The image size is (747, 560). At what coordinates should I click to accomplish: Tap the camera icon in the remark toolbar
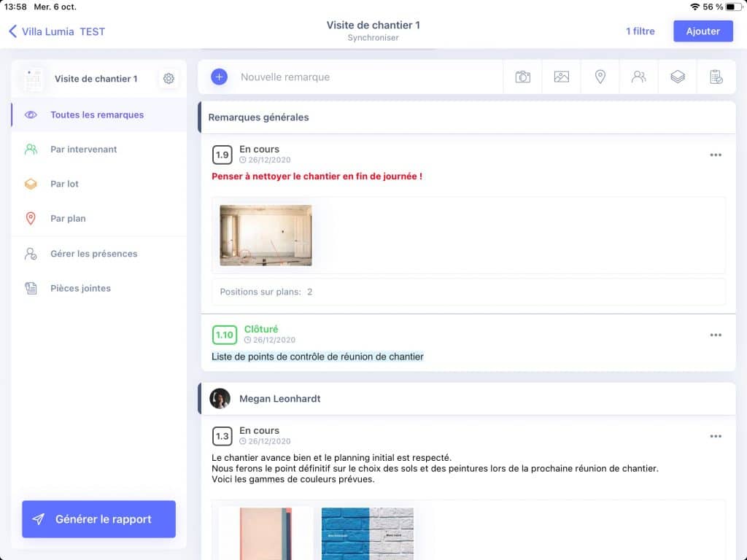tap(522, 77)
